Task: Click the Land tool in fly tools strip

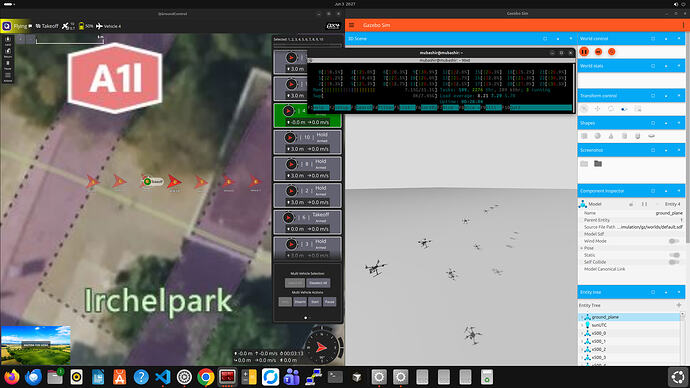Action: [8, 42]
